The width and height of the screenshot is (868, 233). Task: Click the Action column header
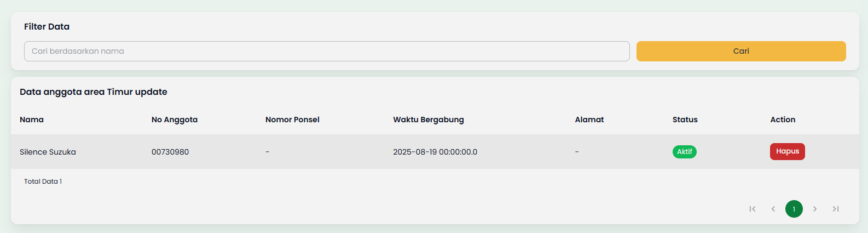click(x=783, y=120)
